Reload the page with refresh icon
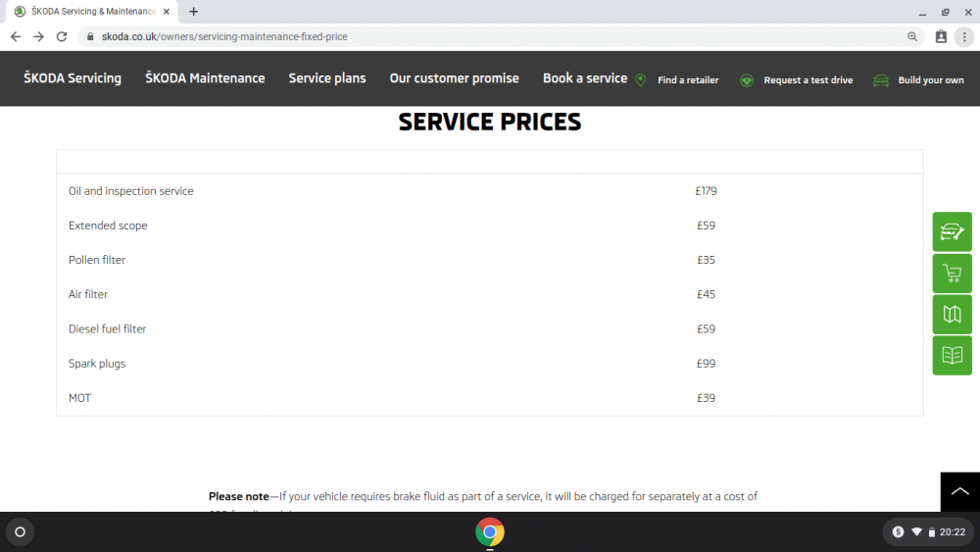This screenshot has width=980, height=552. (x=61, y=37)
